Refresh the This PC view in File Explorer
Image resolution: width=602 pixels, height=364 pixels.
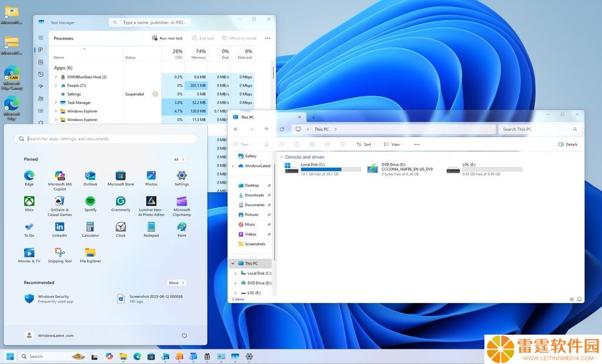[282, 129]
